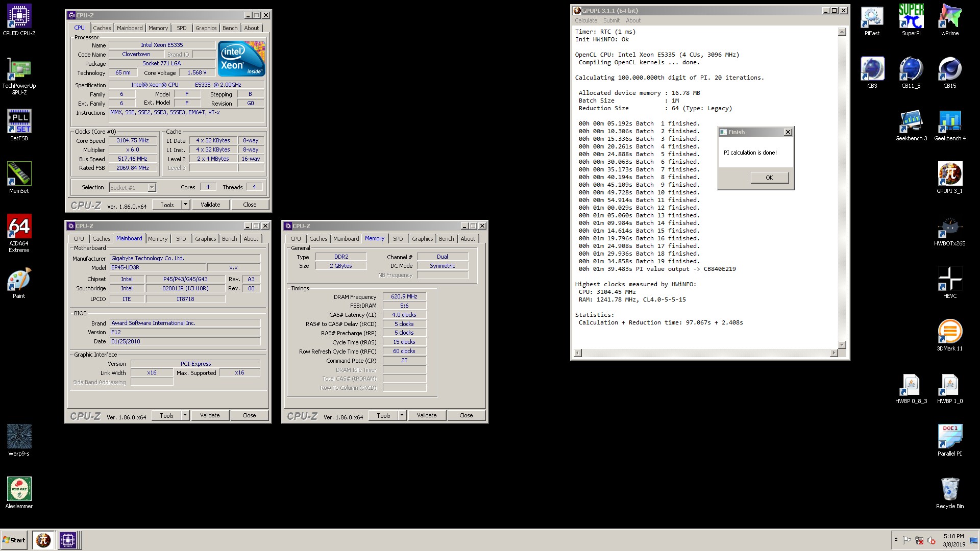This screenshot has width=980, height=551.
Task: Open Submit menu in GPUPI
Action: [611, 20]
